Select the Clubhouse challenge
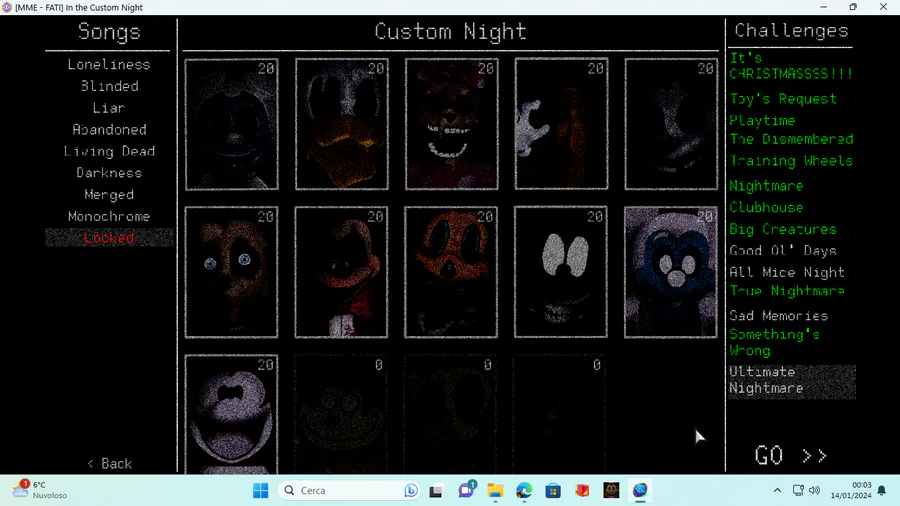Viewport: 900px width, 506px height. (766, 208)
